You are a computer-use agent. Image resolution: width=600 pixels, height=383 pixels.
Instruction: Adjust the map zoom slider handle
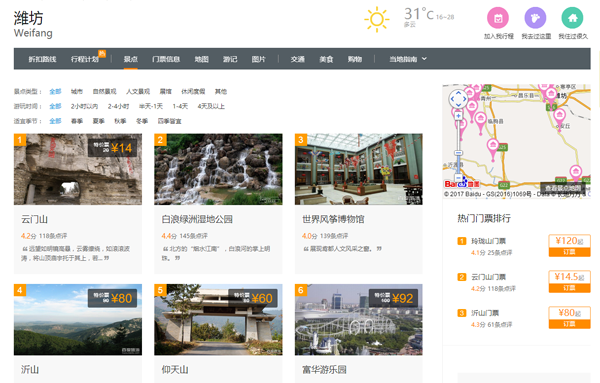458,153
